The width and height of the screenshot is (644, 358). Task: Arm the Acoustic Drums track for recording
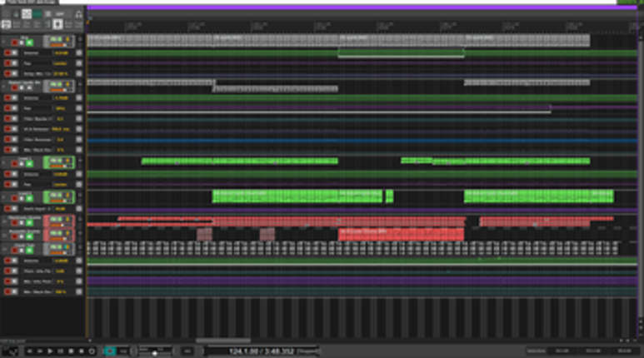pyautogui.click(x=15, y=236)
